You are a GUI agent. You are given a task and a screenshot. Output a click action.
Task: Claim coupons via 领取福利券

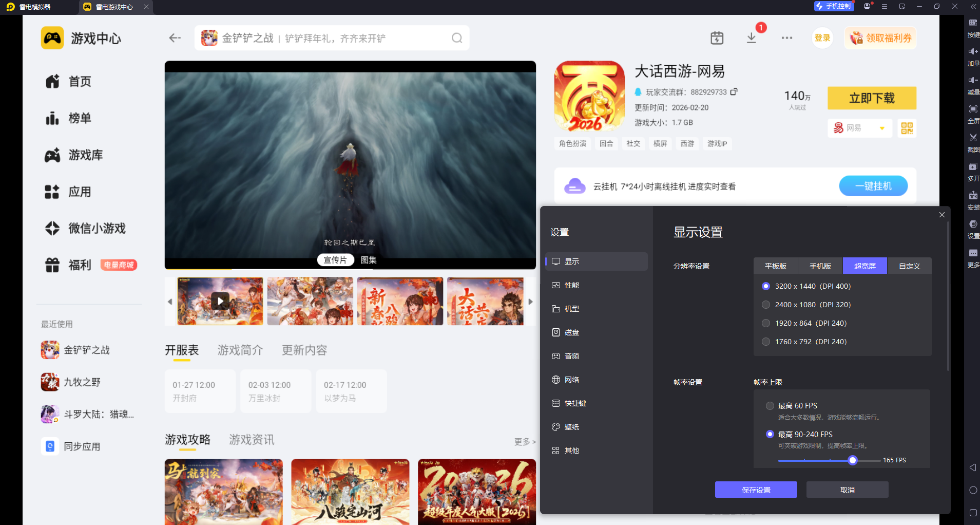coord(881,38)
